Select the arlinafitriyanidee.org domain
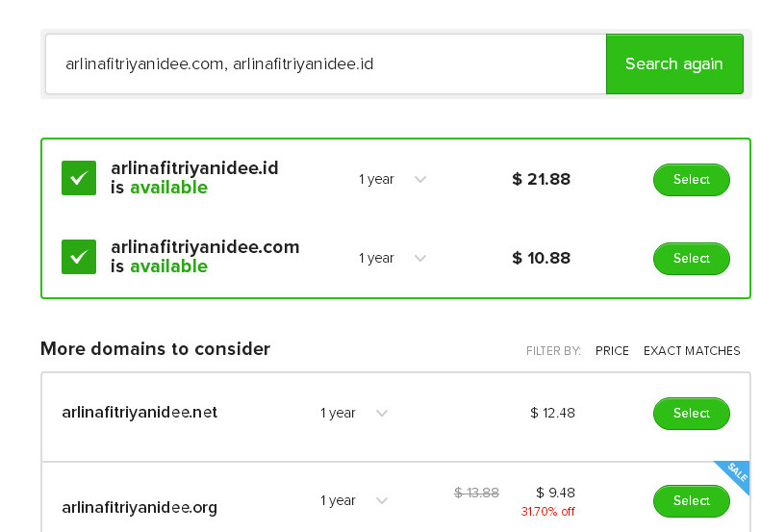Image resolution: width=761 pixels, height=532 pixels. tap(691, 500)
